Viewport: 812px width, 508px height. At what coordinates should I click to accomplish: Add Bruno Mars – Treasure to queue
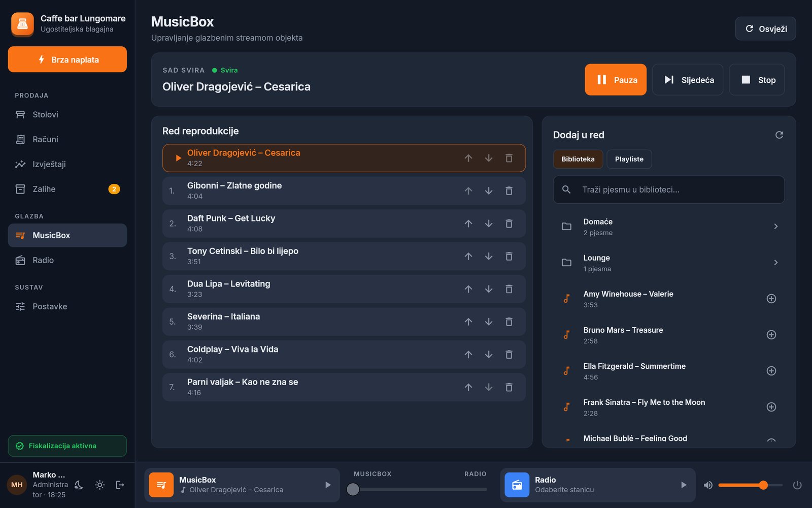click(x=771, y=335)
